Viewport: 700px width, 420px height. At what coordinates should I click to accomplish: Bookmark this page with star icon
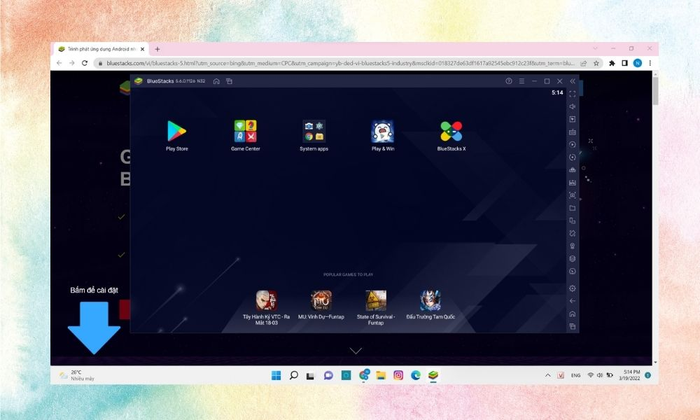pyautogui.click(x=596, y=63)
